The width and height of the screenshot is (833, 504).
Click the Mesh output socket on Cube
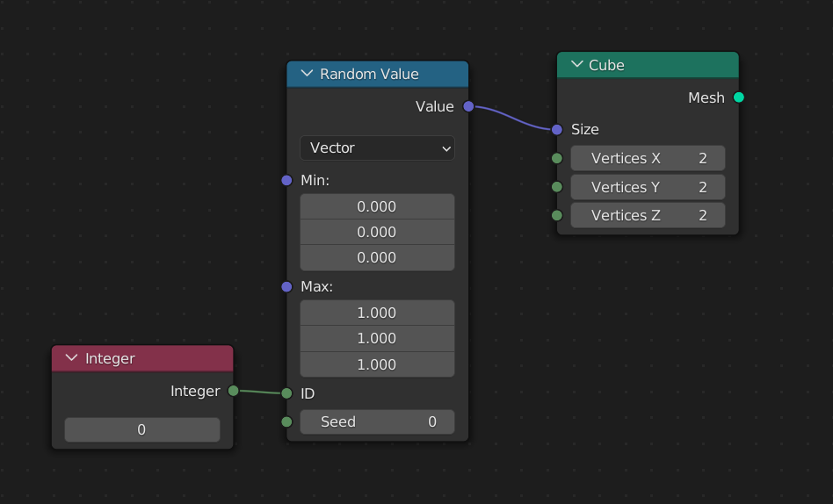[x=738, y=97]
